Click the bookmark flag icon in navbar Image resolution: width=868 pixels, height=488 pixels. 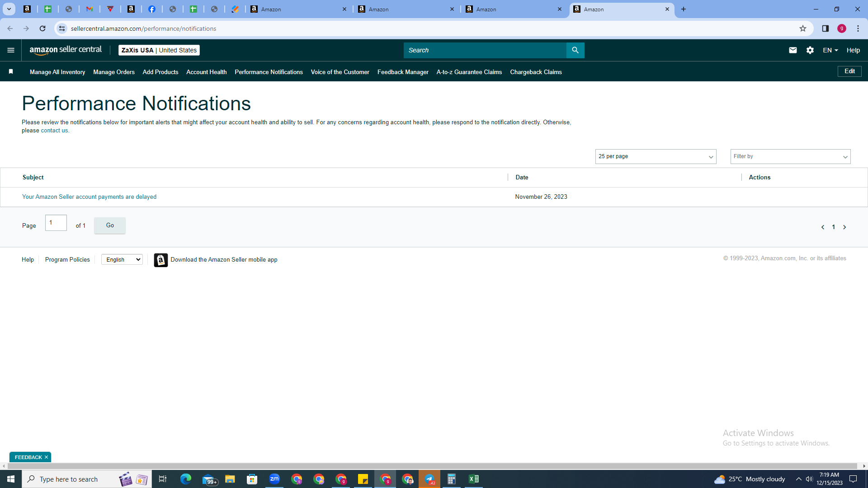pyautogui.click(x=11, y=71)
